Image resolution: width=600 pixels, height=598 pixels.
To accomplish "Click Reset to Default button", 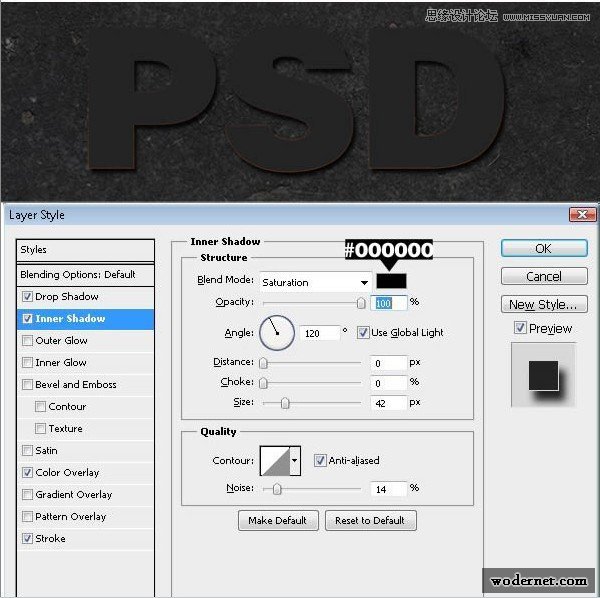I will coord(371,520).
